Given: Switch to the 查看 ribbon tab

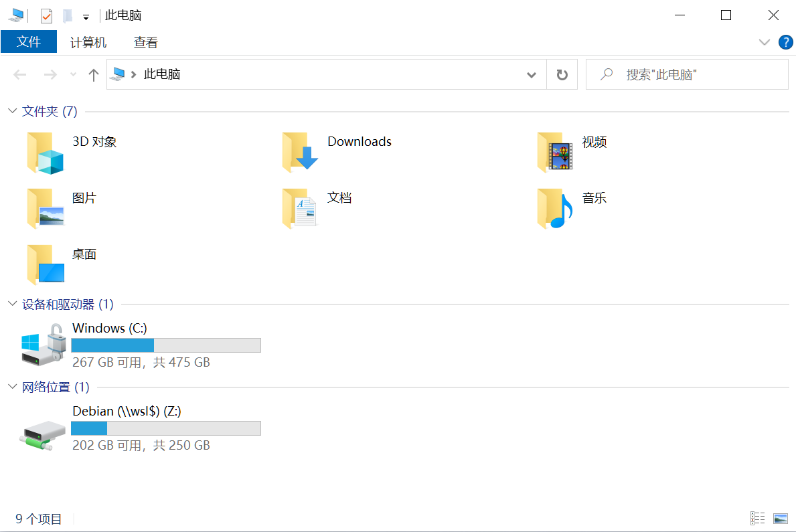Looking at the screenshot, I should [146, 42].
